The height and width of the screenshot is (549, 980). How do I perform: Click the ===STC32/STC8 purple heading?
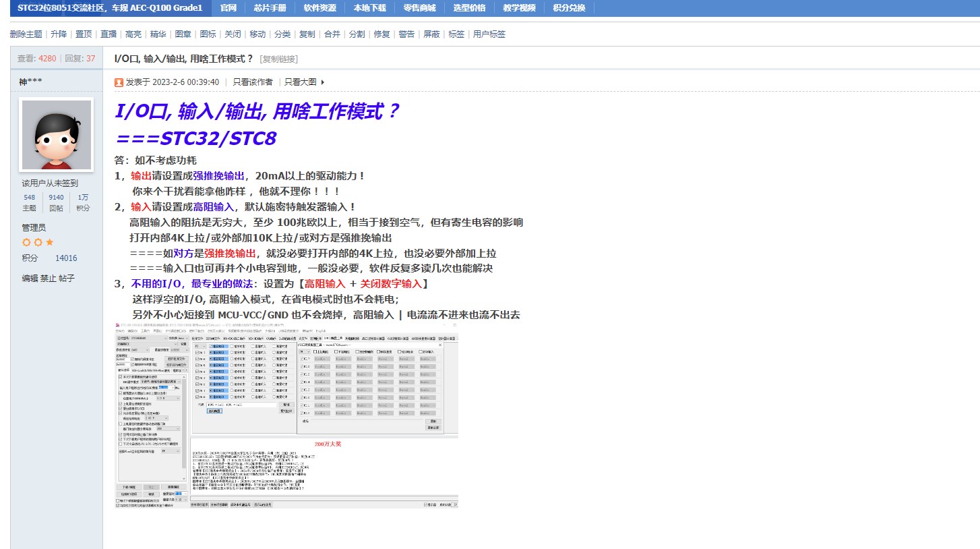pos(196,139)
